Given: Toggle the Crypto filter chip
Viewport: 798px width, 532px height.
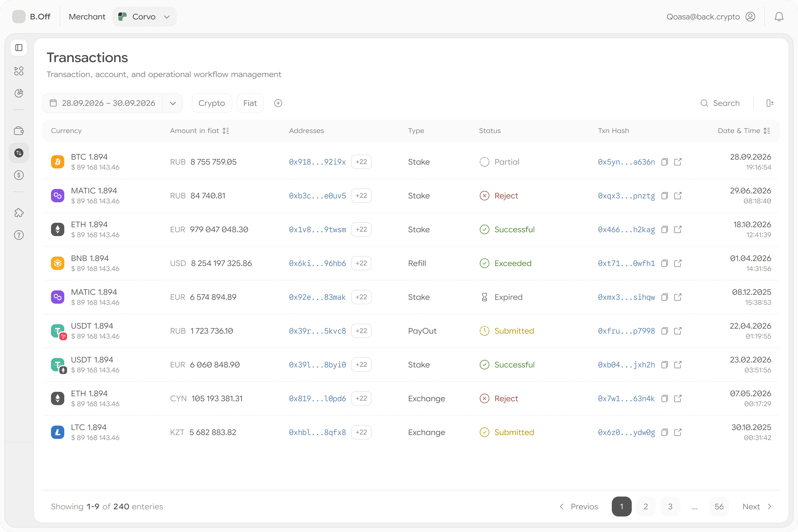Looking at the screenshot, I should pyautogui.click(x=212, y=103).
